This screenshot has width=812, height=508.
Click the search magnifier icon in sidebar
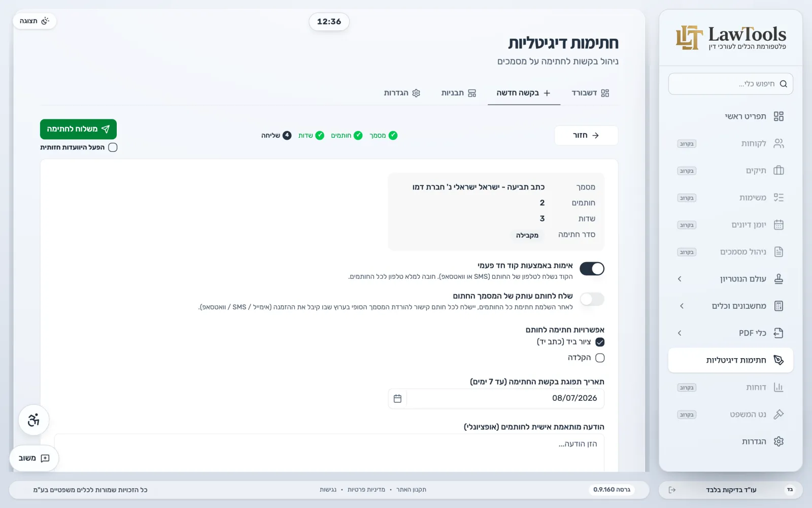[x=783, y=84]
